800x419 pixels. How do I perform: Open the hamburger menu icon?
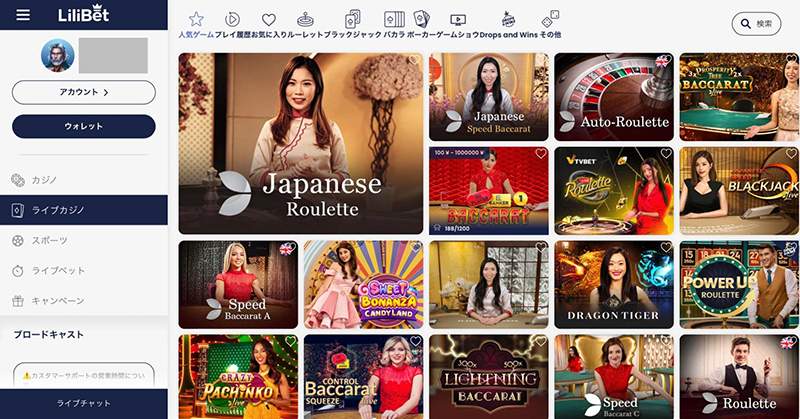pyautogui.click(x=23, y=15)
